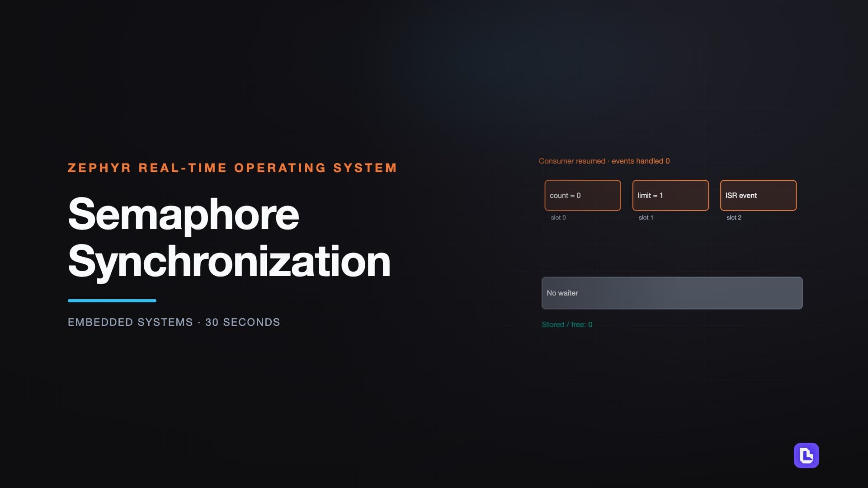The height and width of the screenshot is (488, 868).
Task: Click the purple logo icon
Action: 806,455
